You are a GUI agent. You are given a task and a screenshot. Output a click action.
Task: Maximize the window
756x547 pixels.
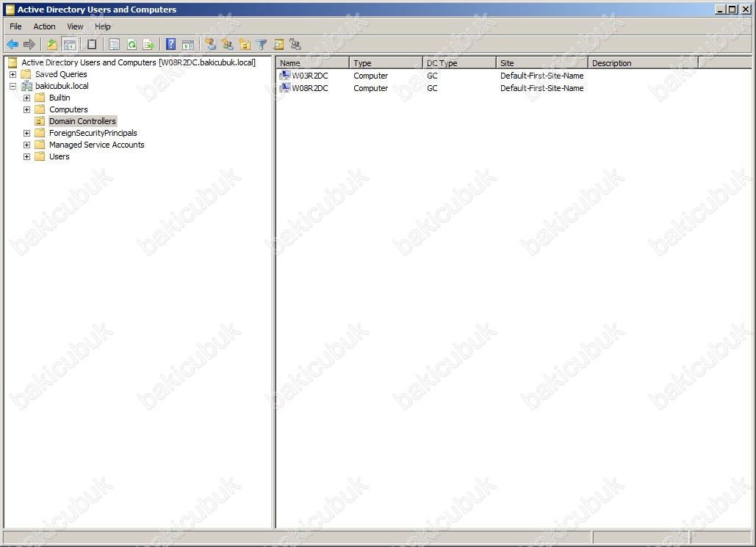[x=732, y=9]
